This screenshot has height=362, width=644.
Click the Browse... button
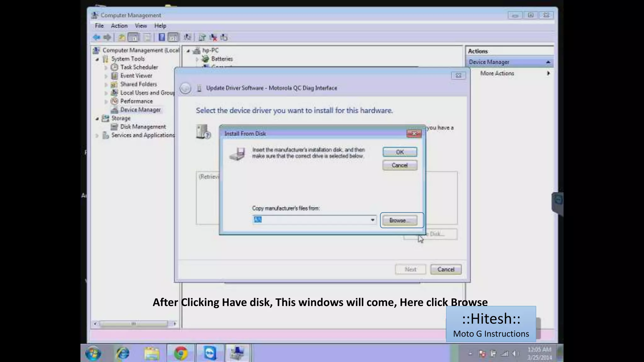tap(400, 220)
